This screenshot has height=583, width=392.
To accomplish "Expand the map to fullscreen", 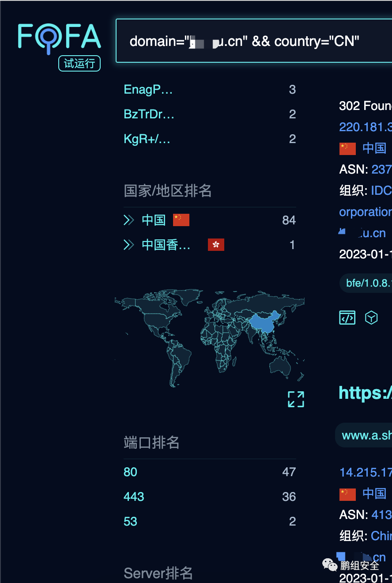I will coord(296,399).
